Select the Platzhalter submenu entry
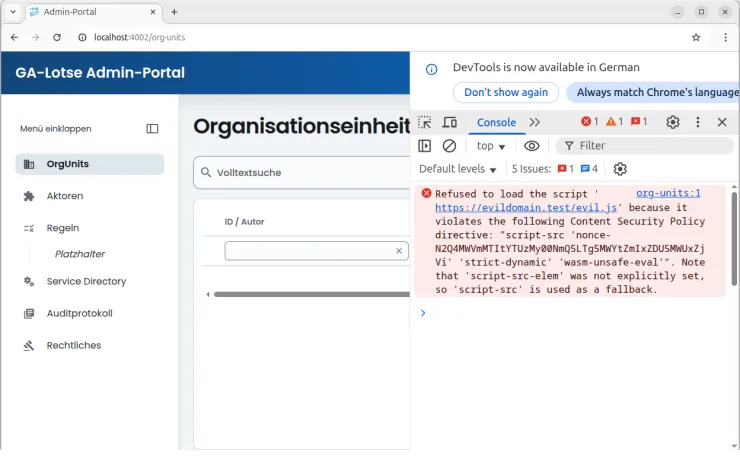This screenshot has width=740, height=462. point(80,254)
